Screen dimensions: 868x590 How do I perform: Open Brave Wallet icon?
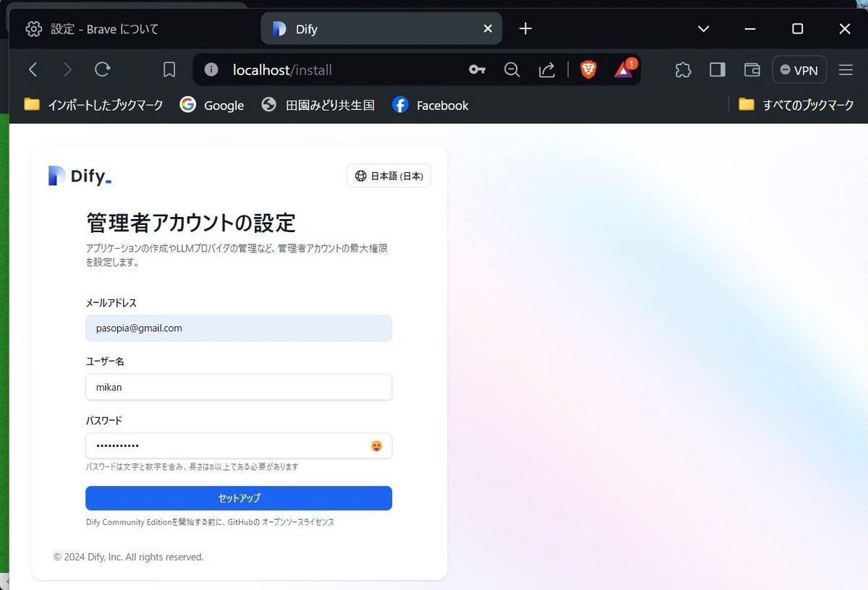(x=752, y=69)
